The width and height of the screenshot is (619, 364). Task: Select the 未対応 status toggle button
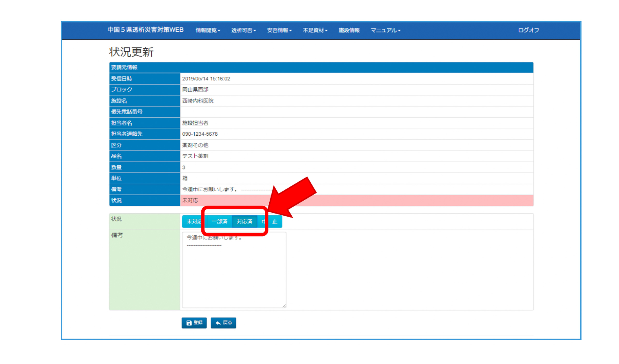(x=194, y=222)
